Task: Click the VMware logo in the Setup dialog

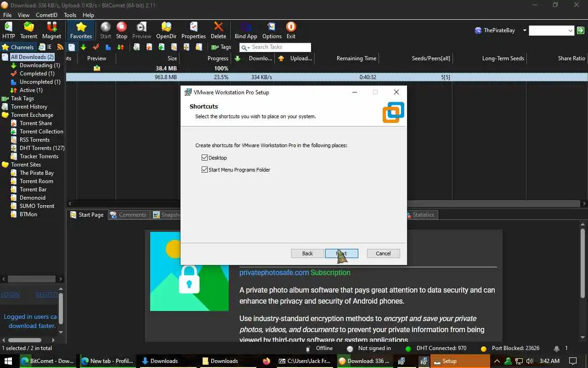Action: 393,113
